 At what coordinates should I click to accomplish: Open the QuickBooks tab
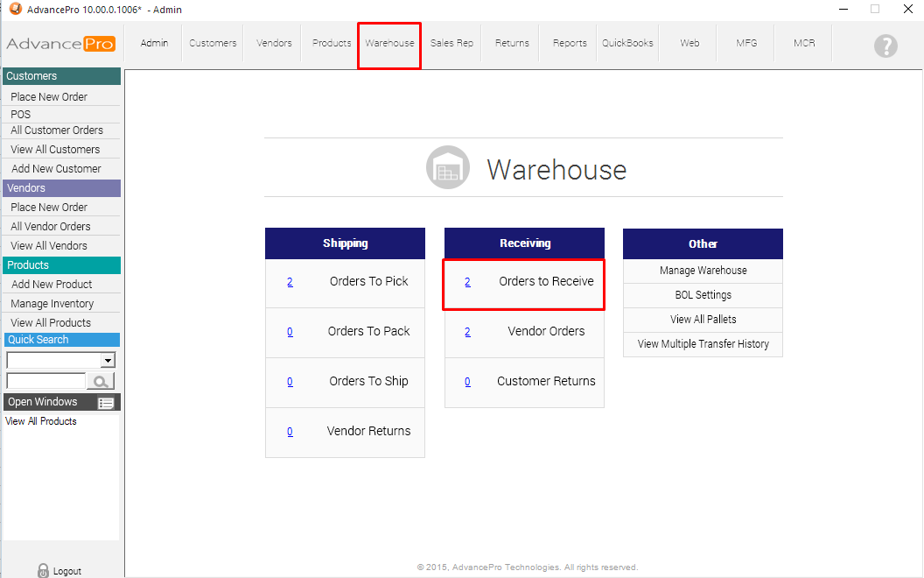coord(627,43)
